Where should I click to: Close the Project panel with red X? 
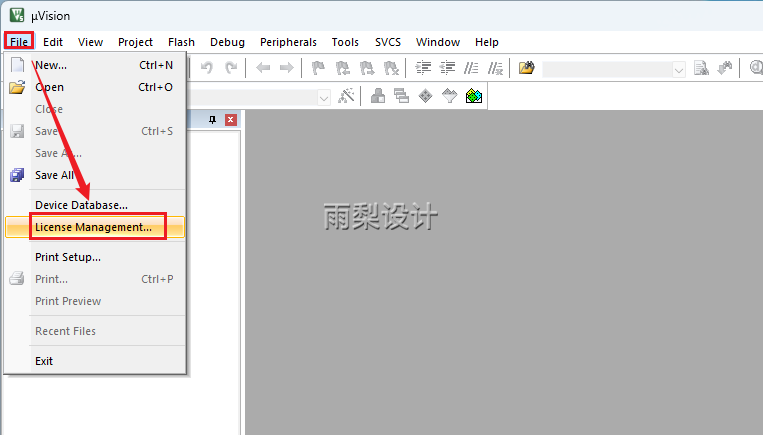pyautogui.click(x=231, y=120)
